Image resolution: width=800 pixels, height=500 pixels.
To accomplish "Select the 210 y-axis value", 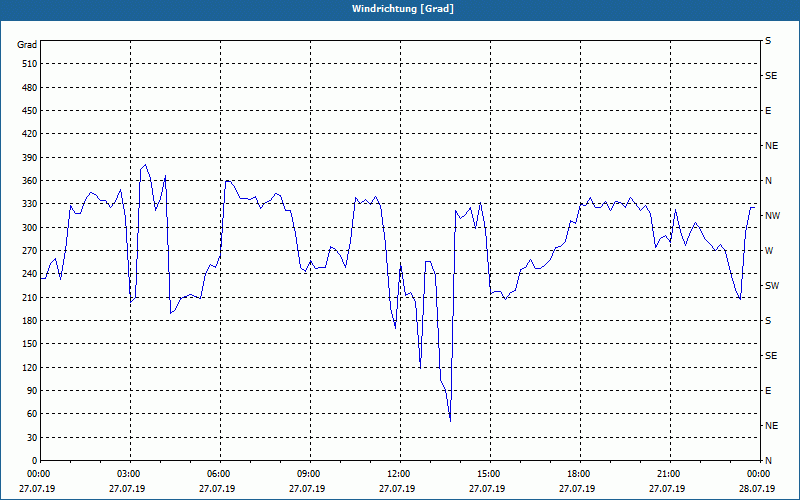I will tap(30, 297).
